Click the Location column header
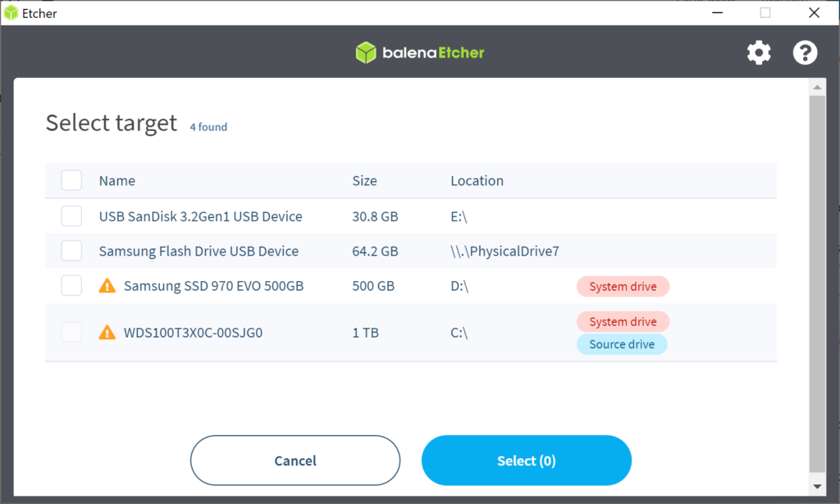This screenshot has height=504, width=840. pyautogui.click(x=477, y=181)
